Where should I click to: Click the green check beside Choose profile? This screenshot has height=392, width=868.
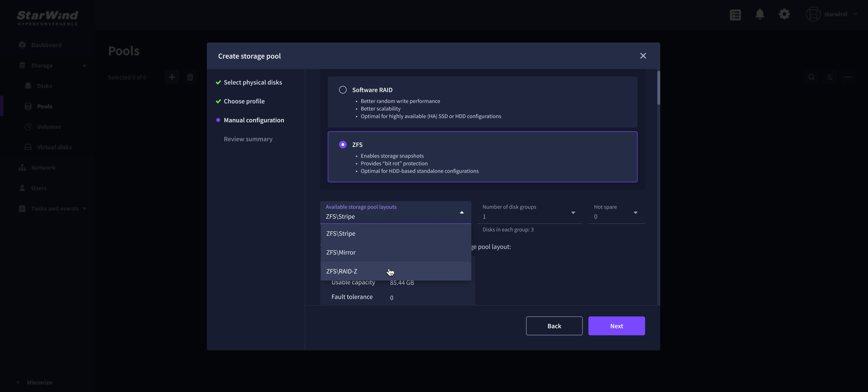click(218, 101)
